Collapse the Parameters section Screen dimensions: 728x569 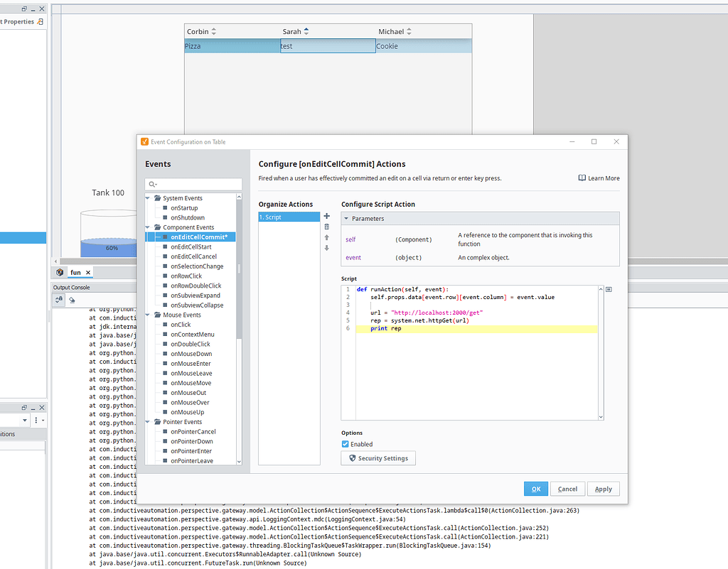pyautogui.click(x=348, y=218)
